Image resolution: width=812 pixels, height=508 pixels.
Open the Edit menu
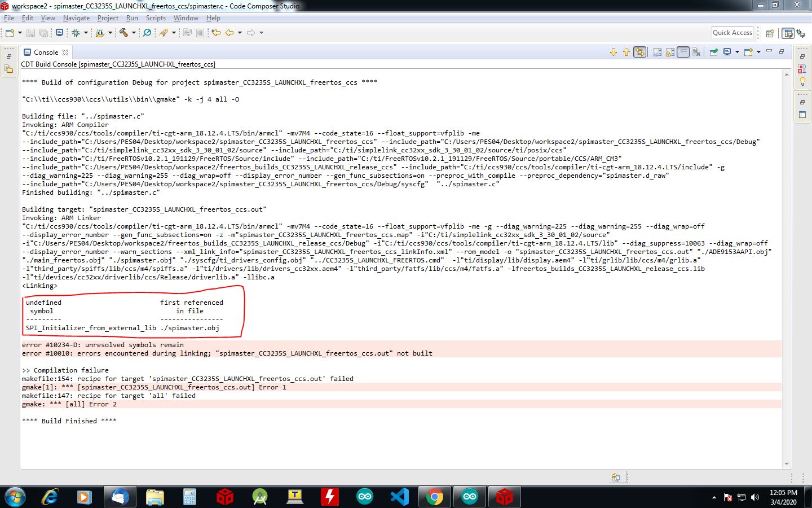pos(28,18)
